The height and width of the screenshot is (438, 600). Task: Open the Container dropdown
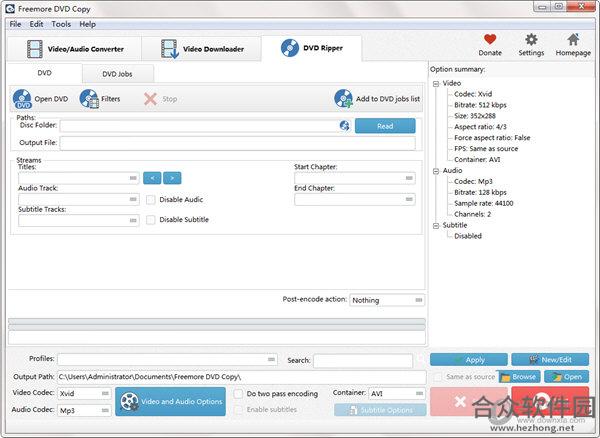(397, 393)
